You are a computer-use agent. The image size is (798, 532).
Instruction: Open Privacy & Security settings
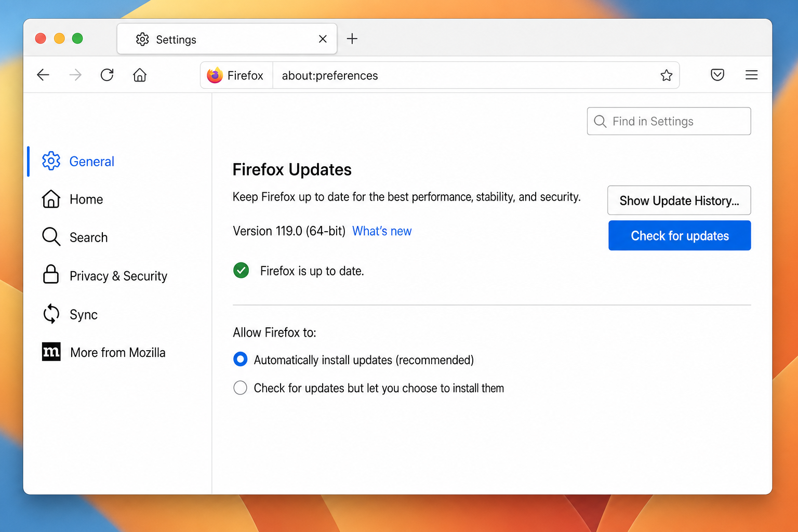(x=119, y=276)
